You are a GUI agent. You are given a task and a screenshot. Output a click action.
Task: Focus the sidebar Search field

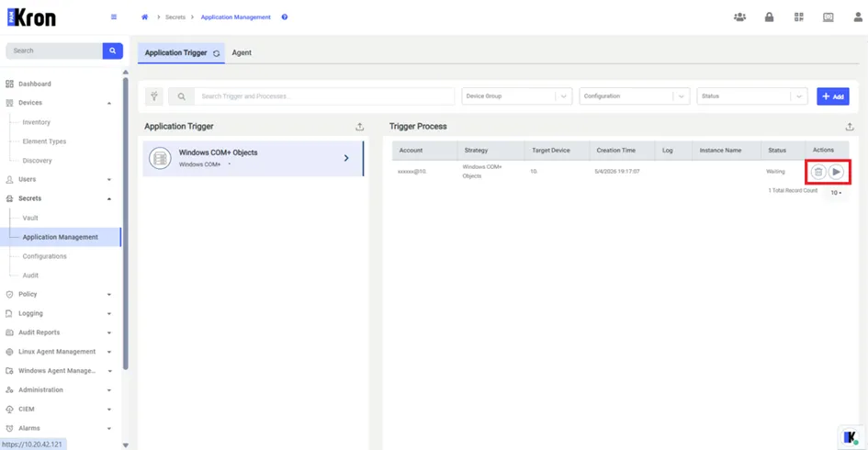point(53,51)
